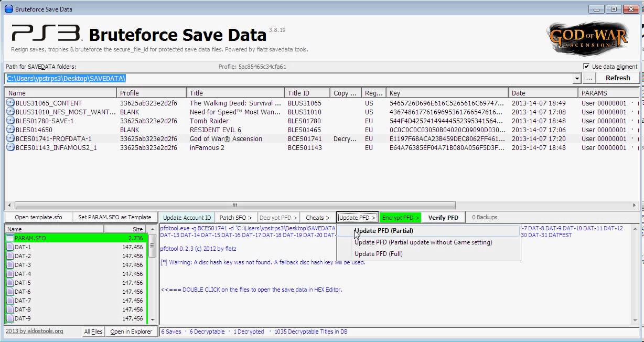Select the RESIDENT EVIL 6 title cell
The height and width of the screenshot is (342, 644).
tap(216, 130)
